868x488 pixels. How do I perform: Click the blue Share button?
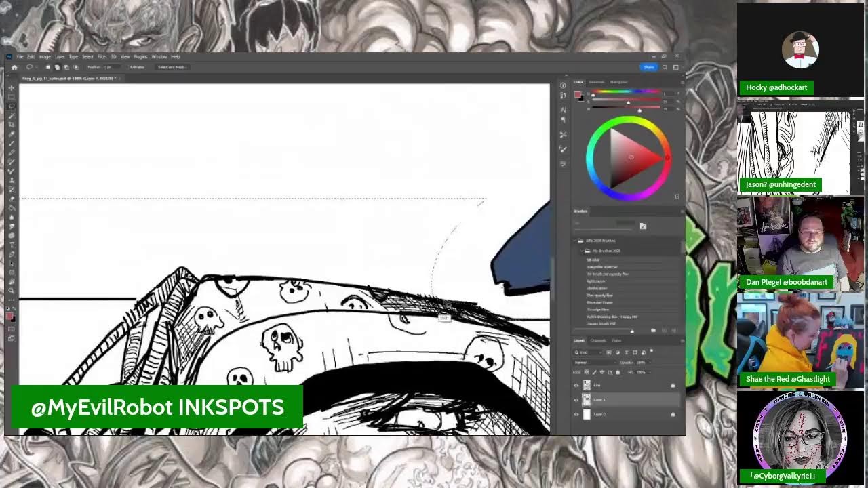648,67
